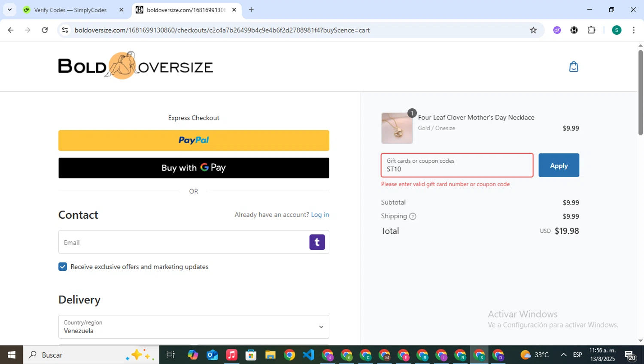Open the Log in link
Image resolution: width=644 pixels, height=364 pixels.
tap(320, 214)
